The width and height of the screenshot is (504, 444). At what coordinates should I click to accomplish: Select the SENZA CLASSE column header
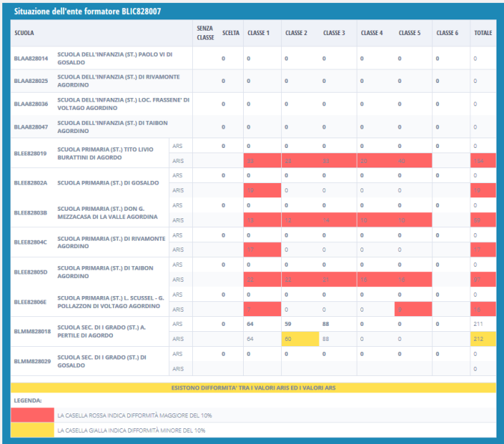(205, 33)
